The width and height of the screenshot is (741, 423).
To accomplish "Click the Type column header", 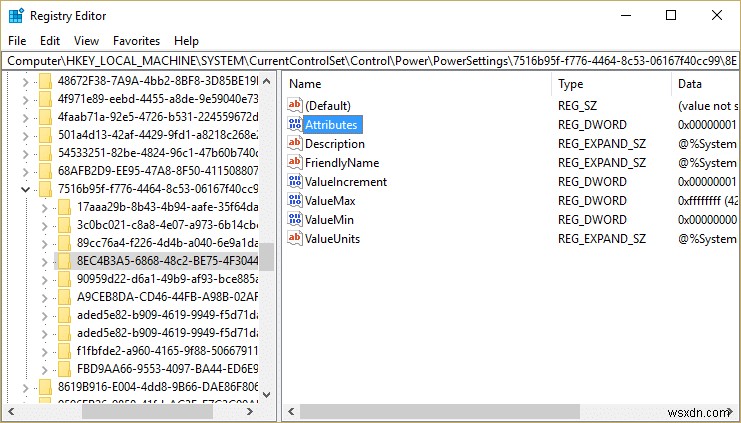I will 571,84.
